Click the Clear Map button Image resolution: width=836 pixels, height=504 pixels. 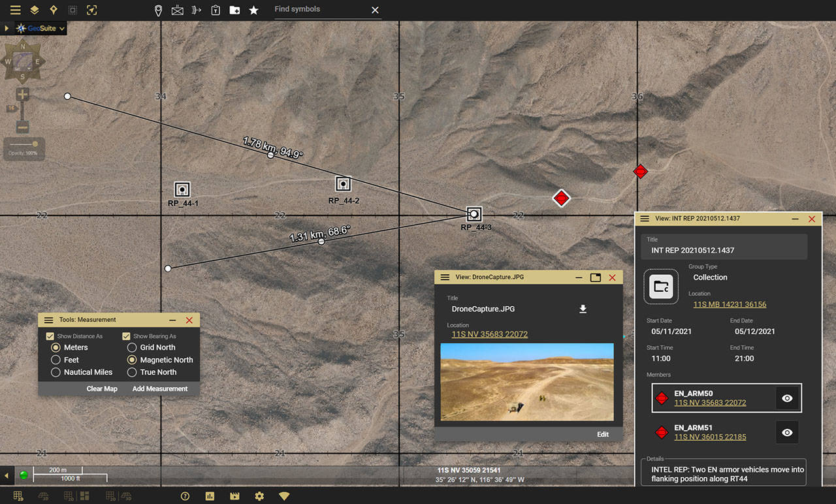(x=102, y=388)
